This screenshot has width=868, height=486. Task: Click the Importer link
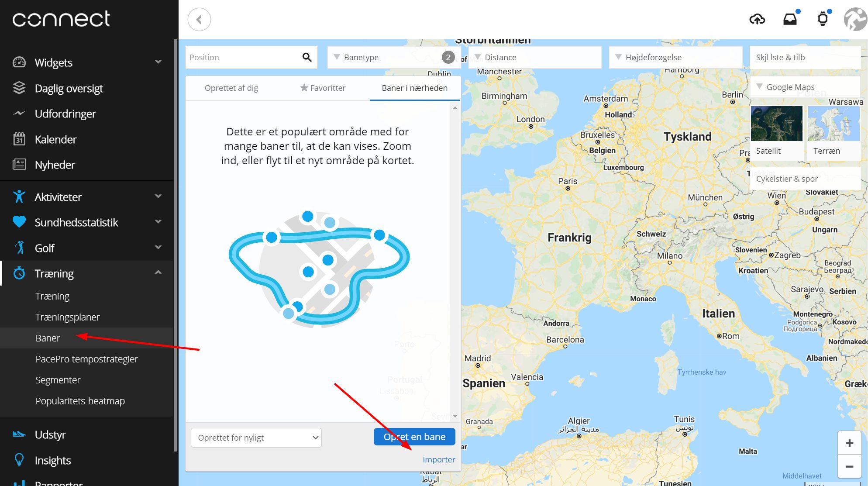tap(438, 458)
